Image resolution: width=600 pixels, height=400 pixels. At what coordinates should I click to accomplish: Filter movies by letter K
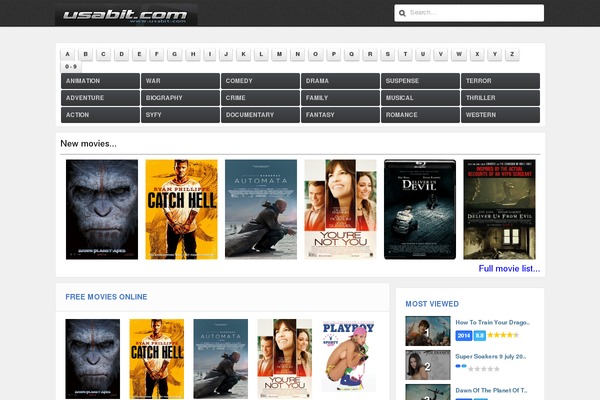[x=243, y=54]
